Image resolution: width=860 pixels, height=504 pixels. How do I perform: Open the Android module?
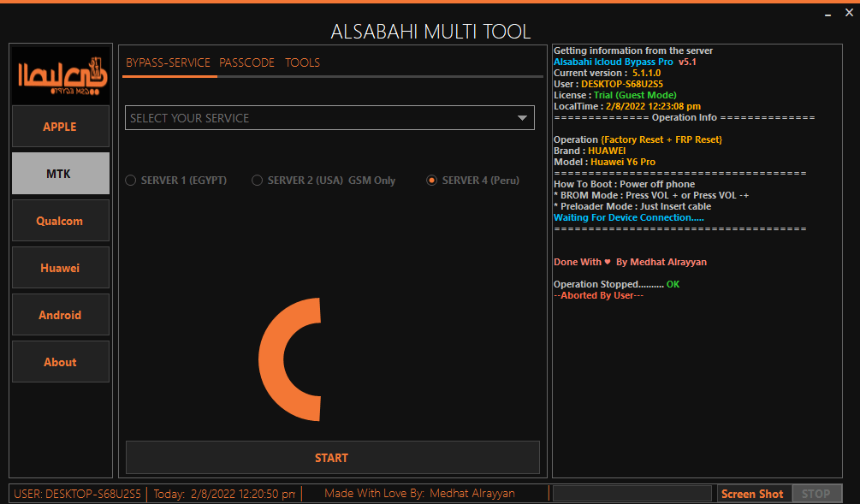click(60, 314)
